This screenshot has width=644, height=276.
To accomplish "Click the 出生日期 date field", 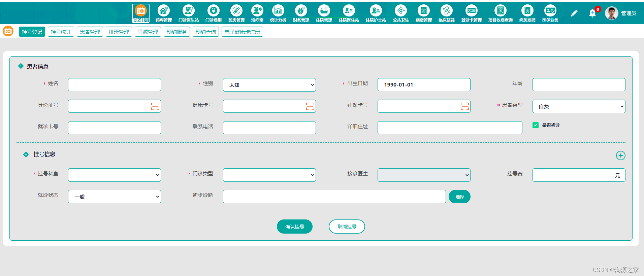I will (x=424, y=84).
